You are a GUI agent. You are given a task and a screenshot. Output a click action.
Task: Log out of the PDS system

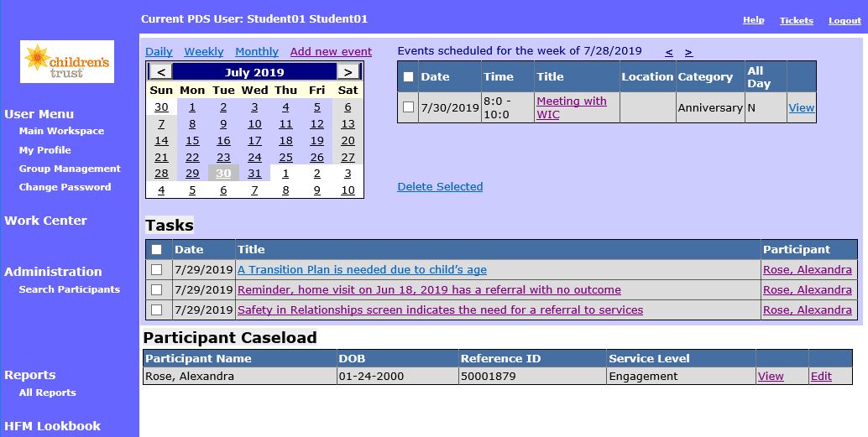click(844, 20)
